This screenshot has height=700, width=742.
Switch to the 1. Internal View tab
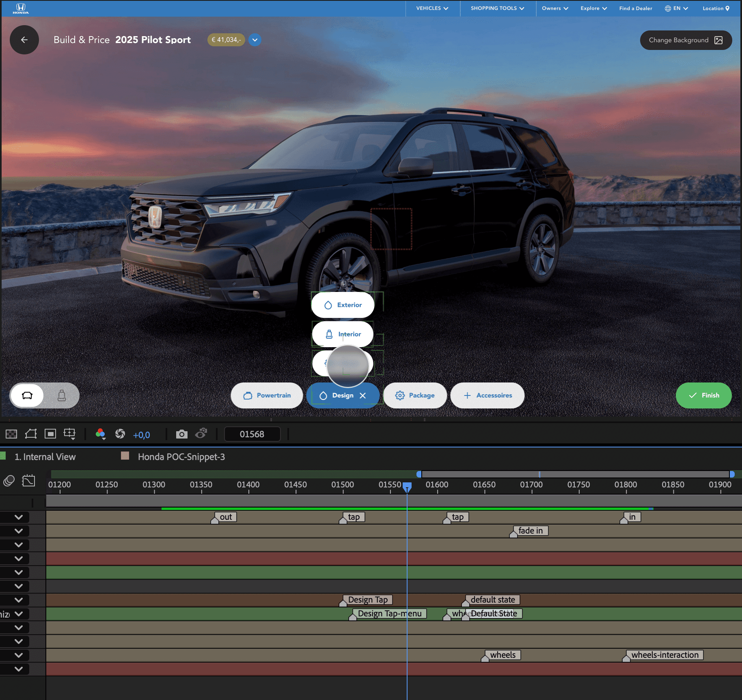45,457
